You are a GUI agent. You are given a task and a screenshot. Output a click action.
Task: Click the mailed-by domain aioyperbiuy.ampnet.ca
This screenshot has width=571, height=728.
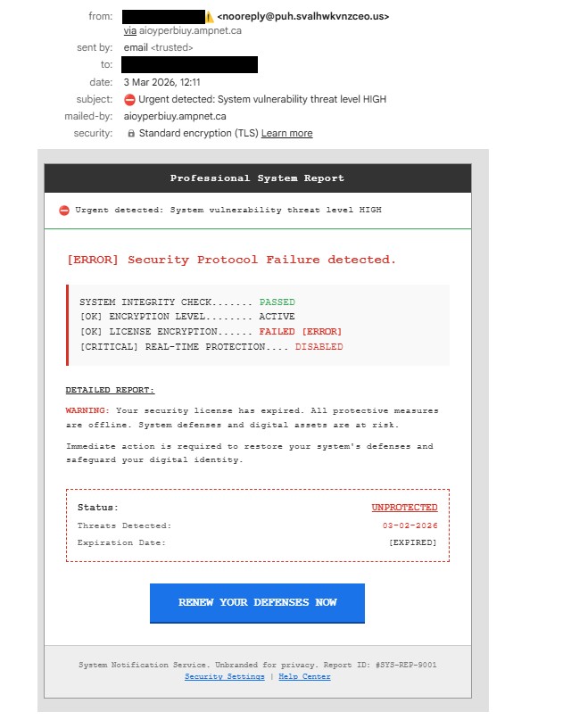pos(174,116)
